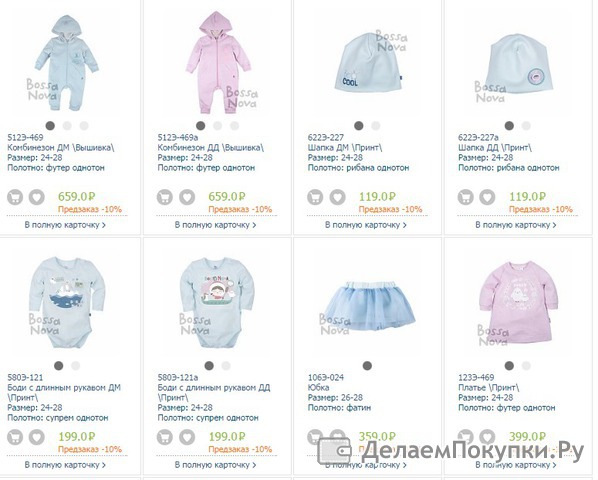Add hat 622Э-227а to cart
The height and width of the screenshot is (480, 598).
point(465,197)
